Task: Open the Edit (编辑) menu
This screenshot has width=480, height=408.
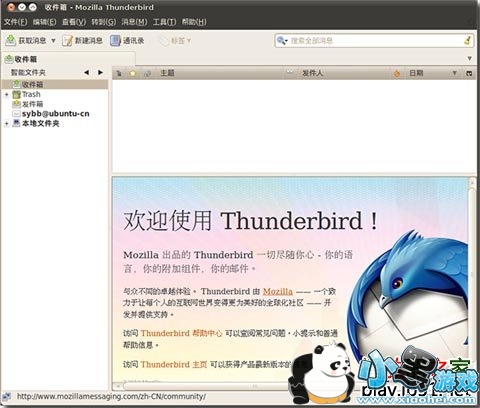Action: 44,22
